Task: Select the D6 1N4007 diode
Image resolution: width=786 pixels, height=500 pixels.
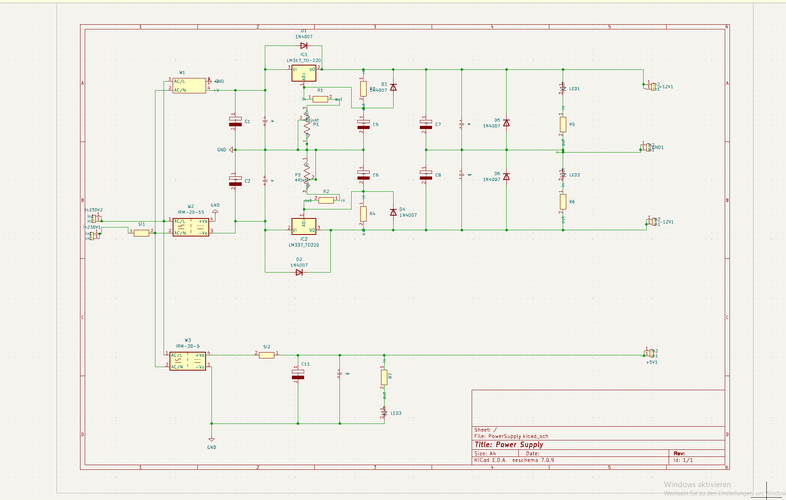Action: coord(506,177)
